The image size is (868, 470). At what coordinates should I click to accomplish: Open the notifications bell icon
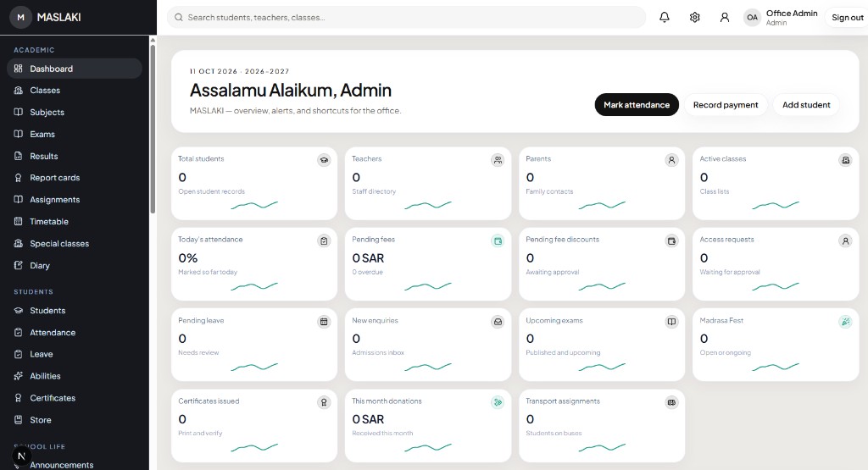[665, 17]
